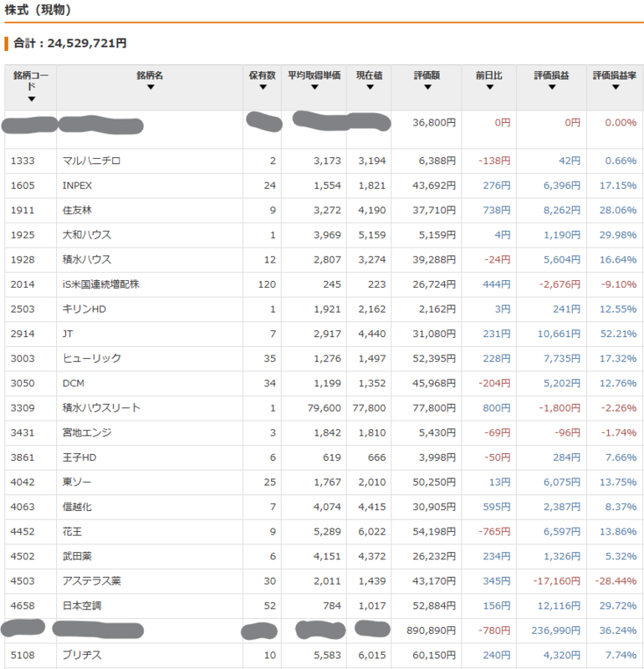644x669 pixels.
Task: Click 評価損益 cell 10,661円
Action: coord(559,334)
